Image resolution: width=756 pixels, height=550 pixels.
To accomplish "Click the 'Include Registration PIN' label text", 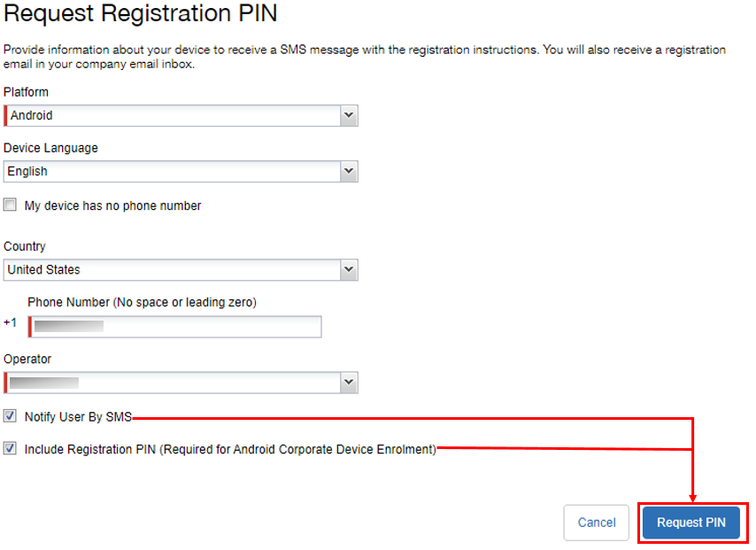I will point(230,449).
